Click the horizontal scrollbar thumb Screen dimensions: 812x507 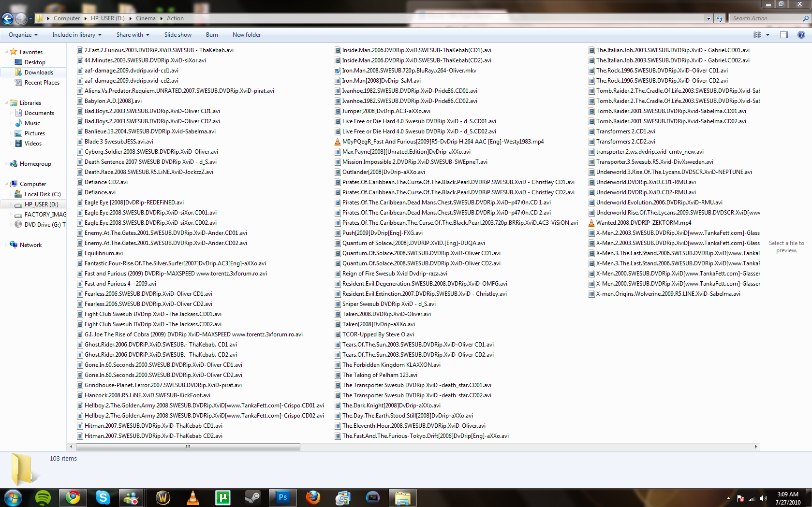click(188, 447)
